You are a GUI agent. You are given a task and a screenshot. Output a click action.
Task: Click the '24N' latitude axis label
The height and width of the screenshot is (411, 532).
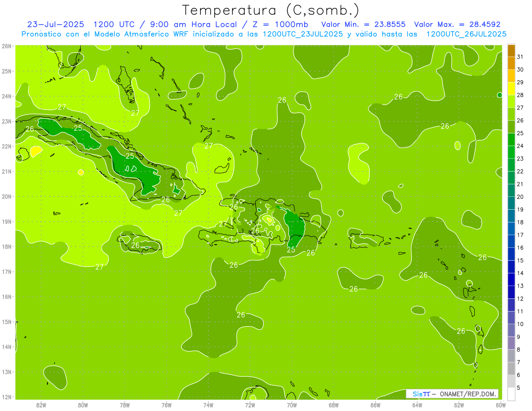[7, 96]
